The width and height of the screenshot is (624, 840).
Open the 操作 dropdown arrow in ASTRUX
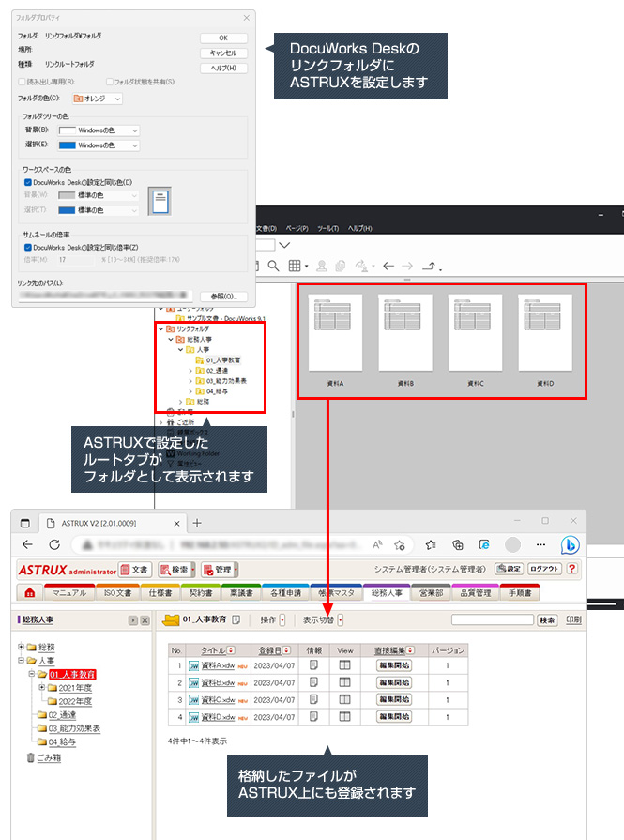pos(282,619)
